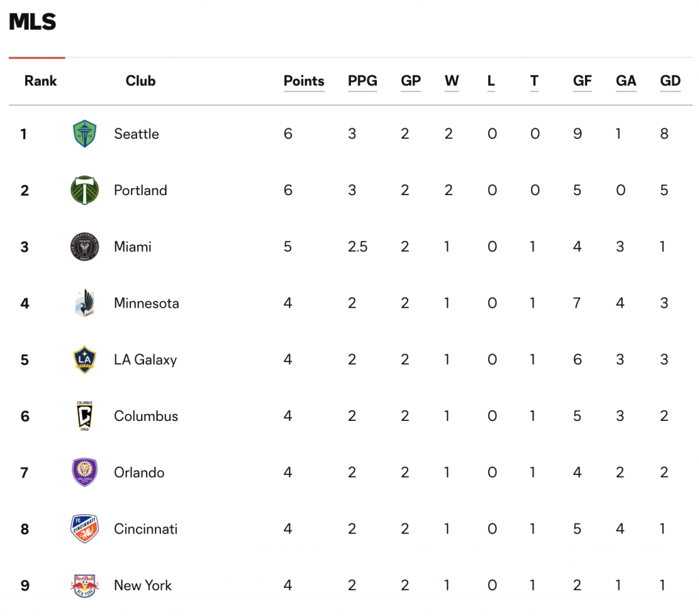Image resolution: width=699 pixels, height=616 pixels.
Task: Select the Minnesota United loon logo
Action: tap(85, 303)
